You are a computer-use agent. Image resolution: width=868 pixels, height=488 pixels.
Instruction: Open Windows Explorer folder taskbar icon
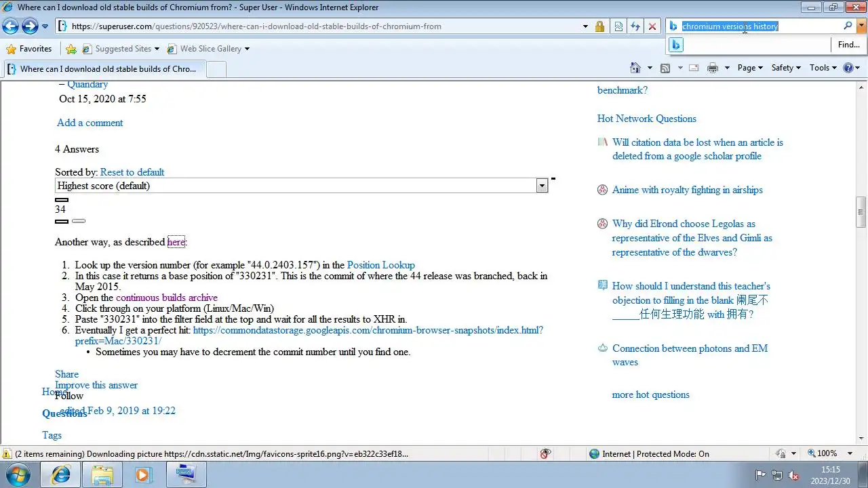tap(103, 474)
